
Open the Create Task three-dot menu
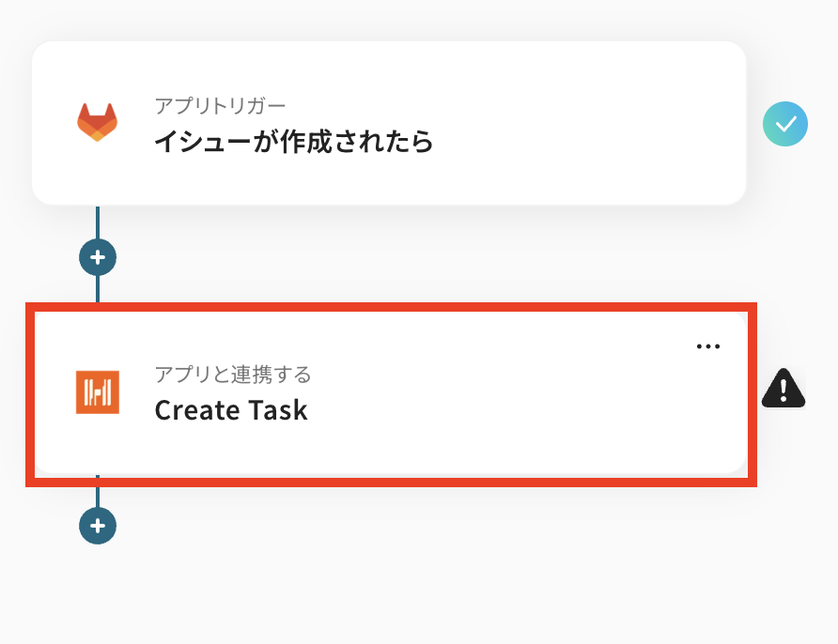click(x=707, y=346)
